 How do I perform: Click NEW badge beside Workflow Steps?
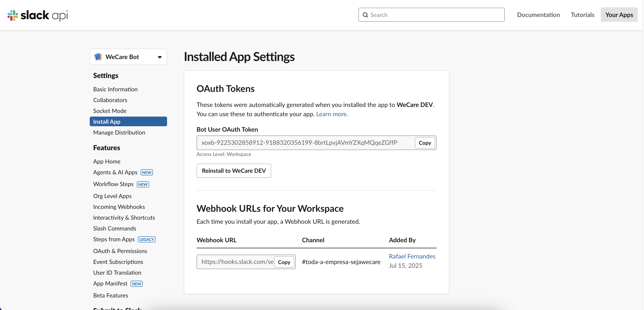(x=143, y=184)
